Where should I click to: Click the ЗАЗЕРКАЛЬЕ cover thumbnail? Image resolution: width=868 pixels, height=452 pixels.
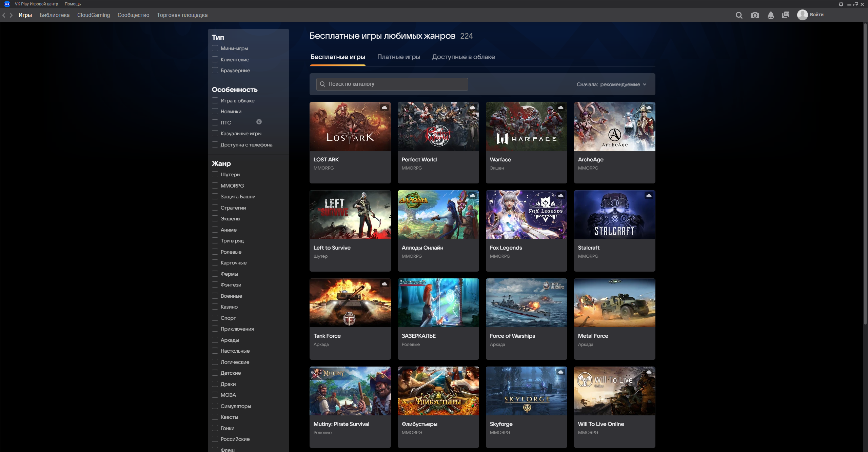pos(438,303)
